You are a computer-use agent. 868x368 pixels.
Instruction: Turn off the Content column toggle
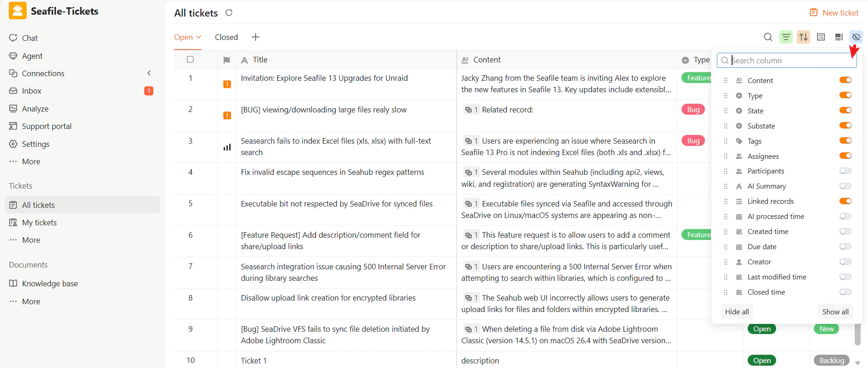coord(845,80)
